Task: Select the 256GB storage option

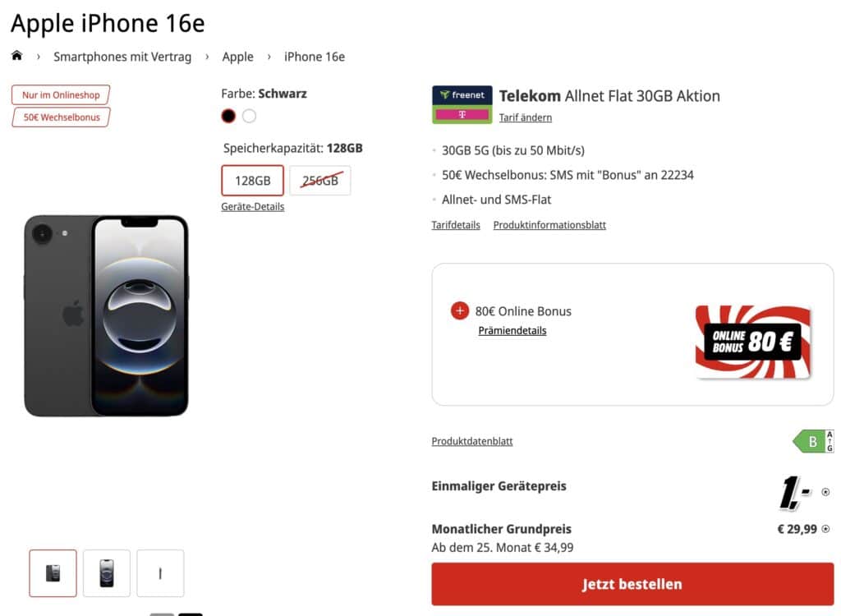Action: click(320, 181)
